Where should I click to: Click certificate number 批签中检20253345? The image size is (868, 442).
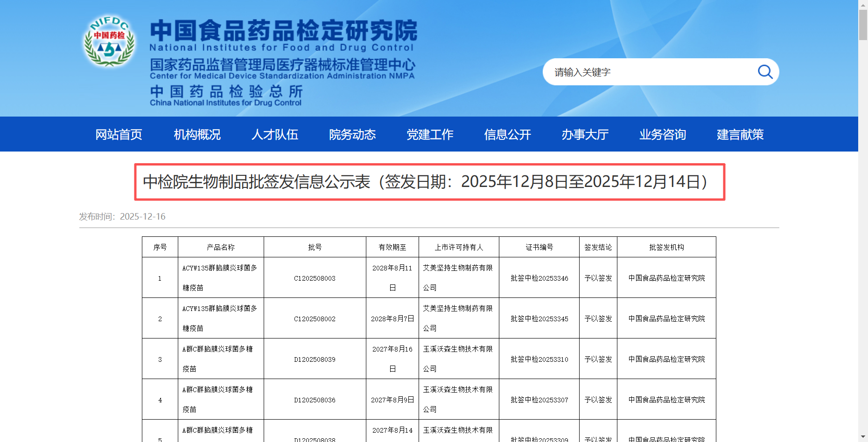pyautogui.click(x=539, y=319)
